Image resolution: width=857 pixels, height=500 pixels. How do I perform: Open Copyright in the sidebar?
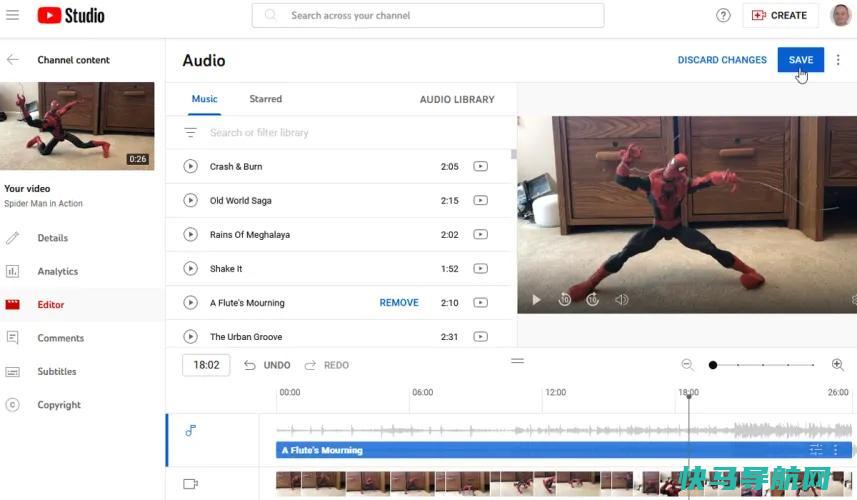[x=59, y=405]
